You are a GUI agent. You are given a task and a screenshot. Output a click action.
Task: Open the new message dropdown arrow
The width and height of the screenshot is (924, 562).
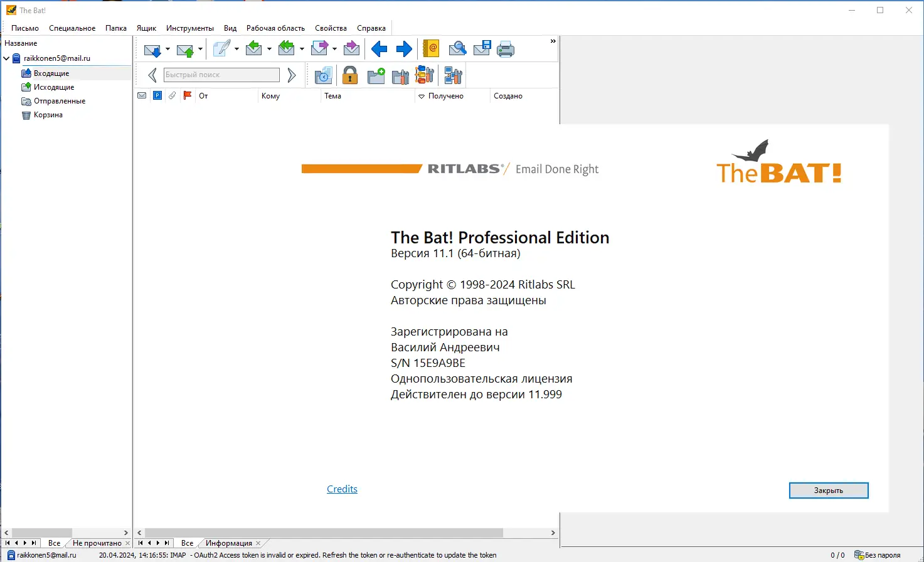click(236, 49)
